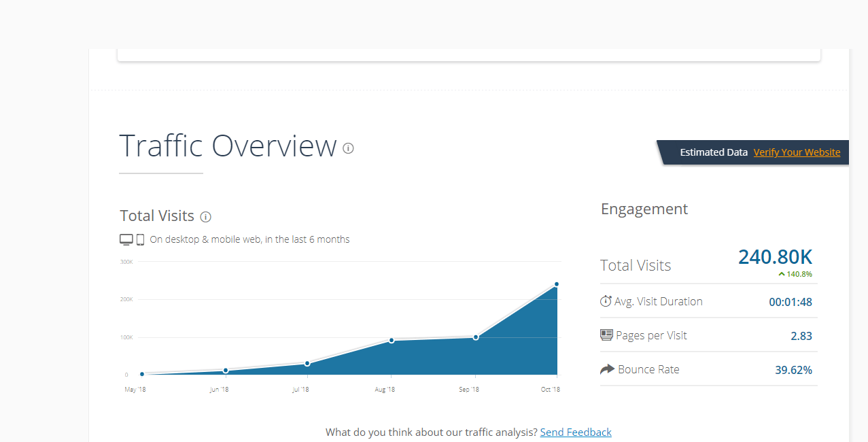Click the Aug '18 chart data point
The image size is (868, 442).
[392, 340]
